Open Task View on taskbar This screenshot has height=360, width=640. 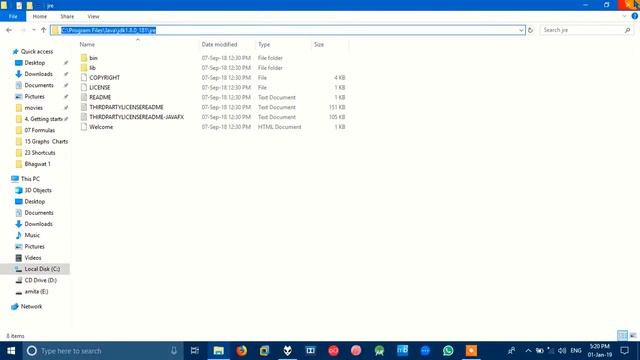[x=195, y=351]
